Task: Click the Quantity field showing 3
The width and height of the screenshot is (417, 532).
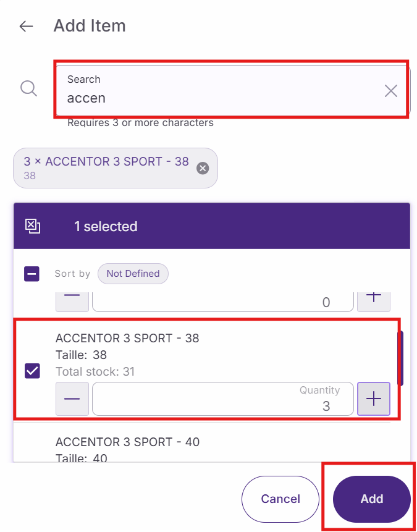Action: (222, 399)
